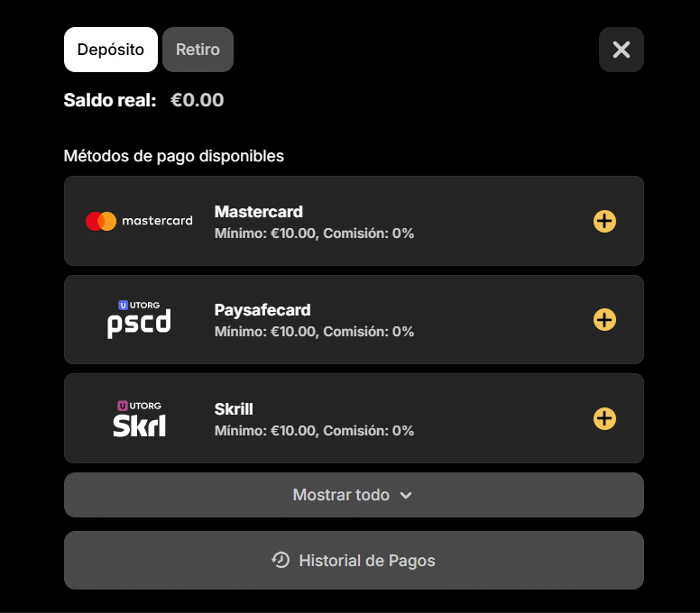700x613 pixels.
Task: Click the history clock icon
Action: pyautogui.click(x=281, y=560)
